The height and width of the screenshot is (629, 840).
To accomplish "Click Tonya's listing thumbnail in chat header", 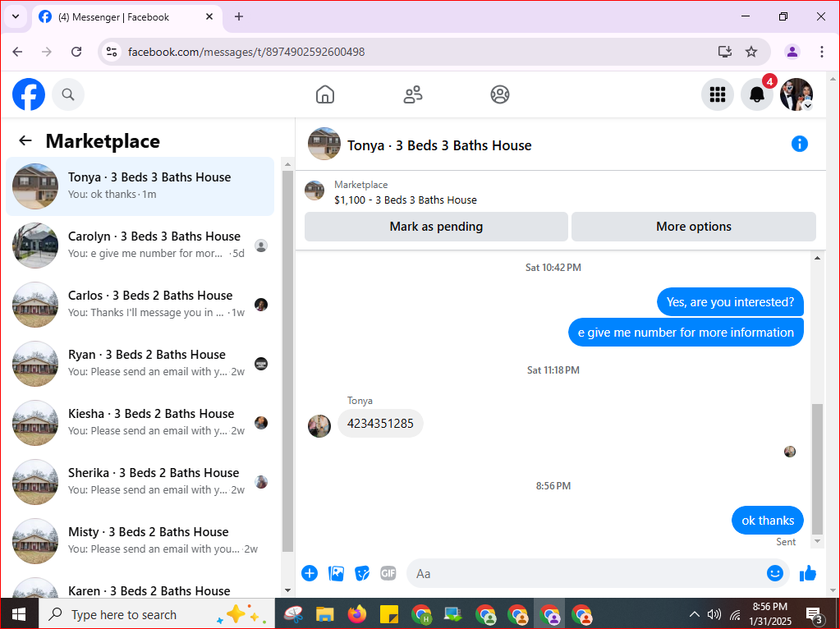I will click(324, 144).
